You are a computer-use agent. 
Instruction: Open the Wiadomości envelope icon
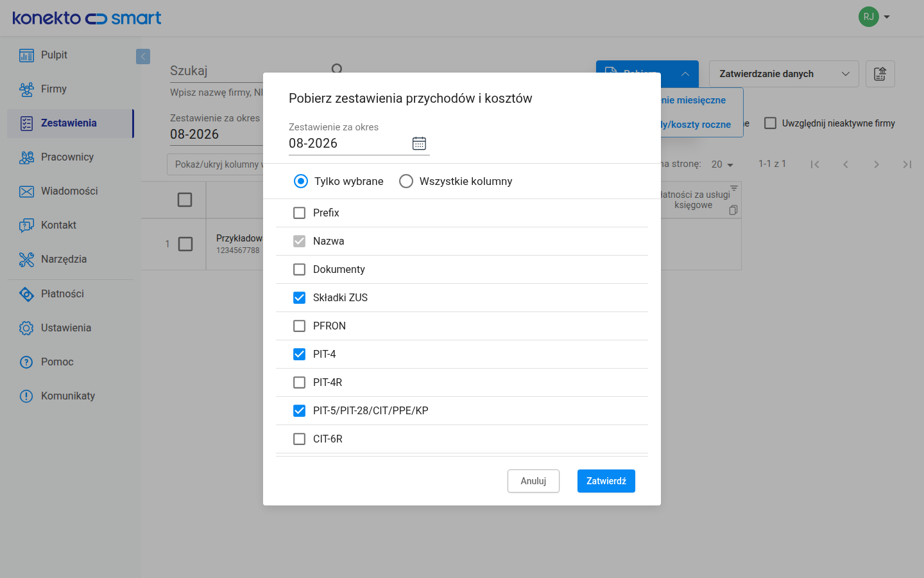[26, 191]
